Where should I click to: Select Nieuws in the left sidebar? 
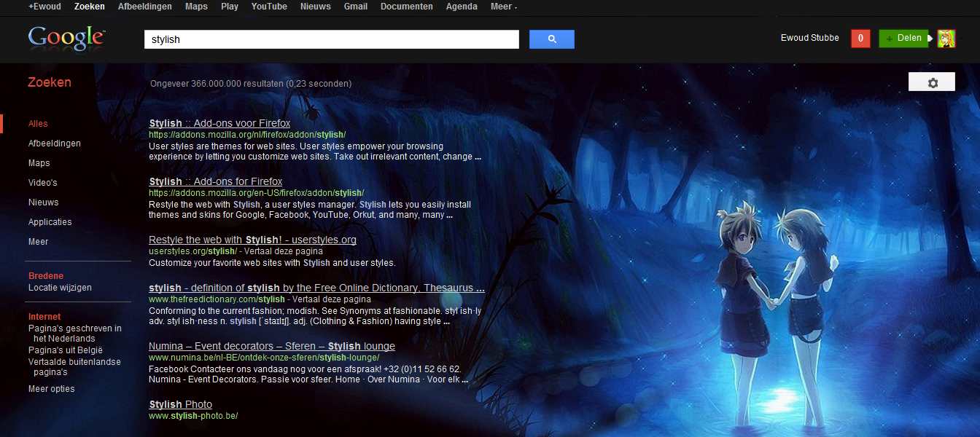[44, 202]
